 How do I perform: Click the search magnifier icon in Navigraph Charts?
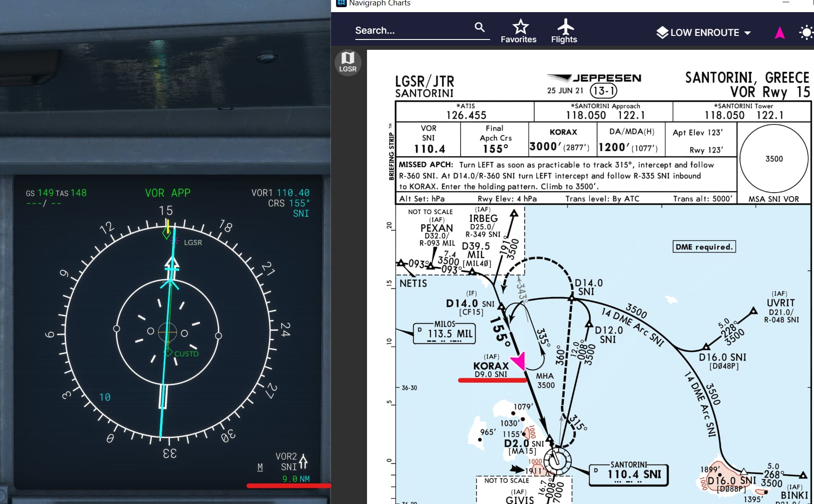point(480,27)
